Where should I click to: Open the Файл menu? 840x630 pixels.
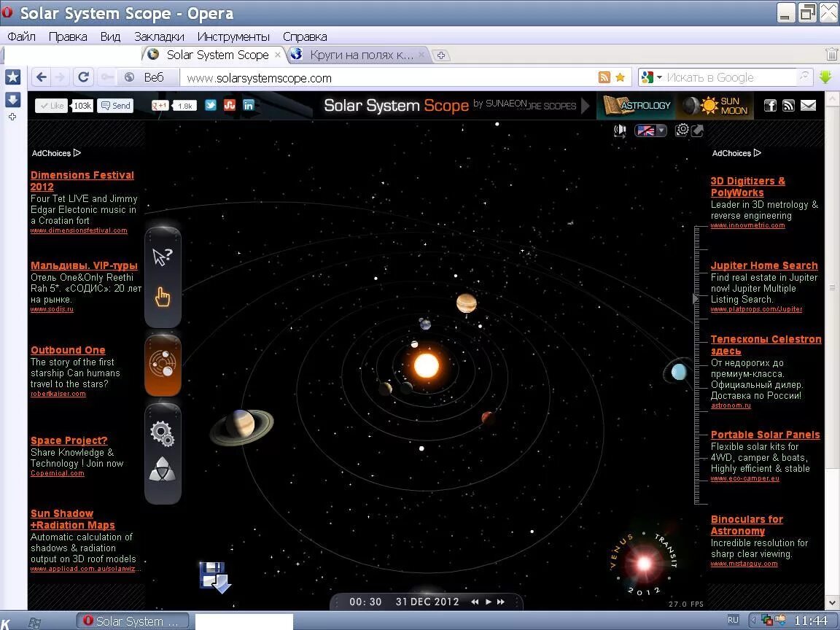pyautogui.click(x=21, y=36)
